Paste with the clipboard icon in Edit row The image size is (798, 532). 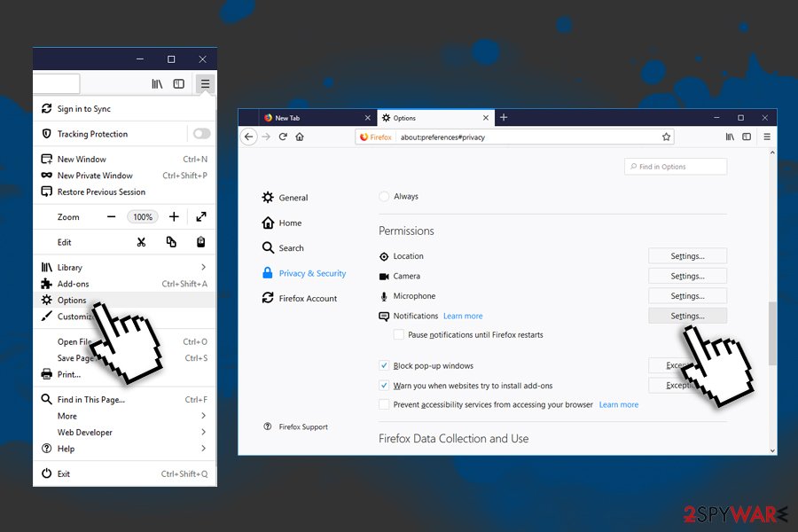click(x=201, y=242)
